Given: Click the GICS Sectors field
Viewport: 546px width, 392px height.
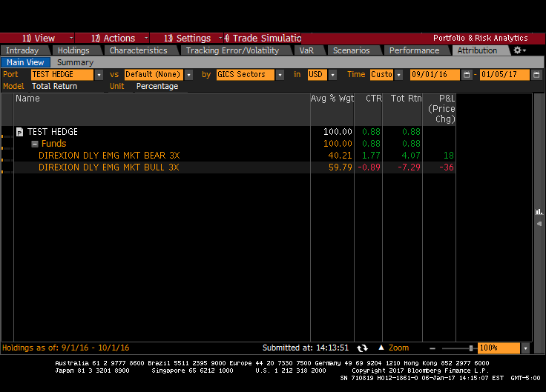Looking at the screenshot, I should 245,74.
